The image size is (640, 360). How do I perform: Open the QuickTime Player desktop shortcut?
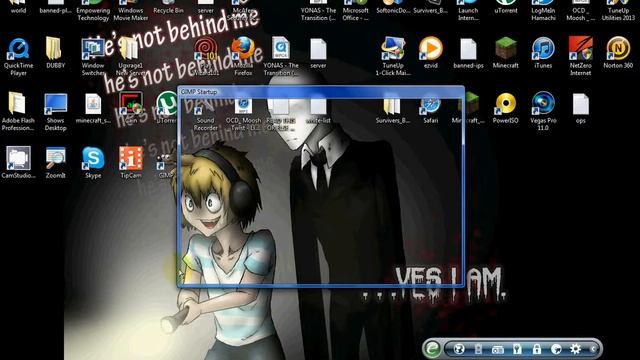pyautogui.click(x=18, y=50)
